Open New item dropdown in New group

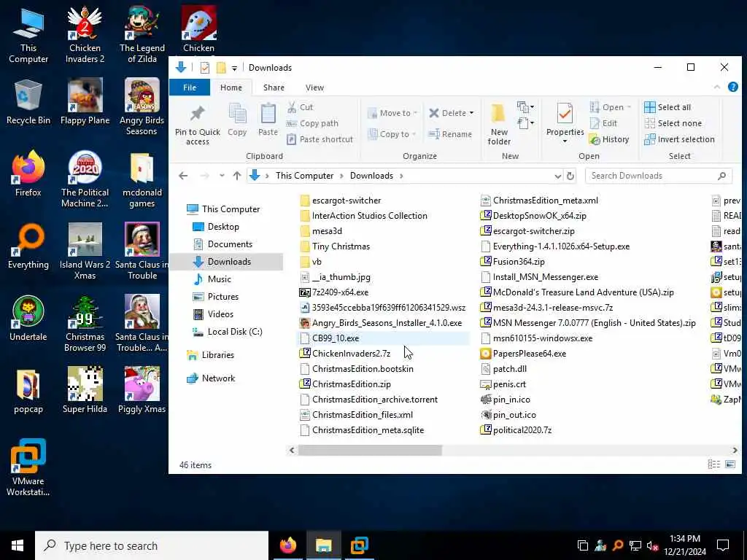click(x=525, y=106)
